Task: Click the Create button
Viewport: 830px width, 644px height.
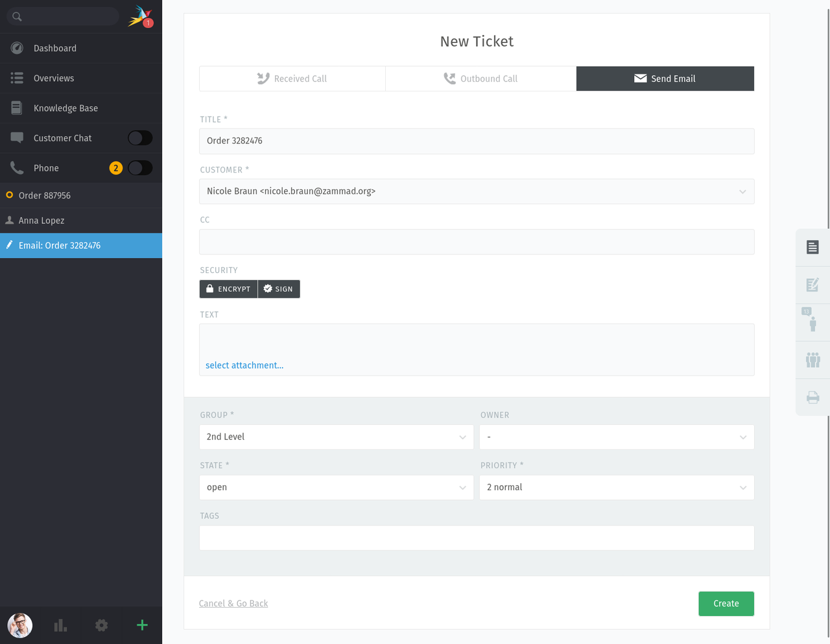Action: [x=726, y=603]
